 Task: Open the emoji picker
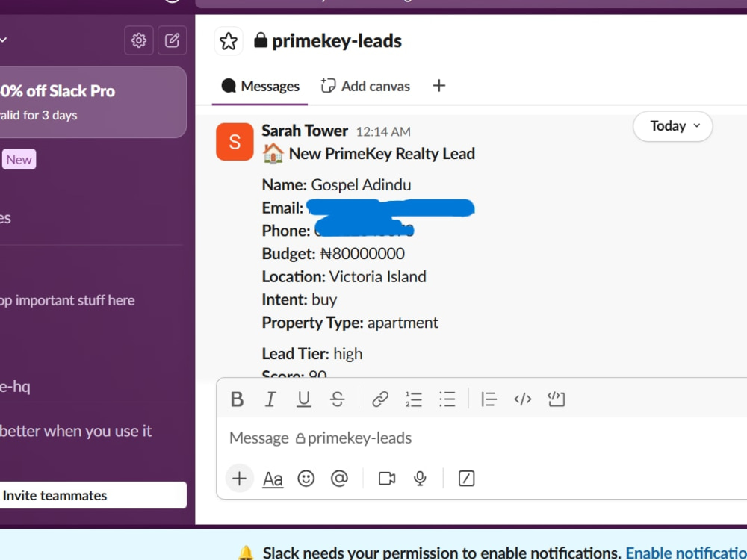click(306, 478)
